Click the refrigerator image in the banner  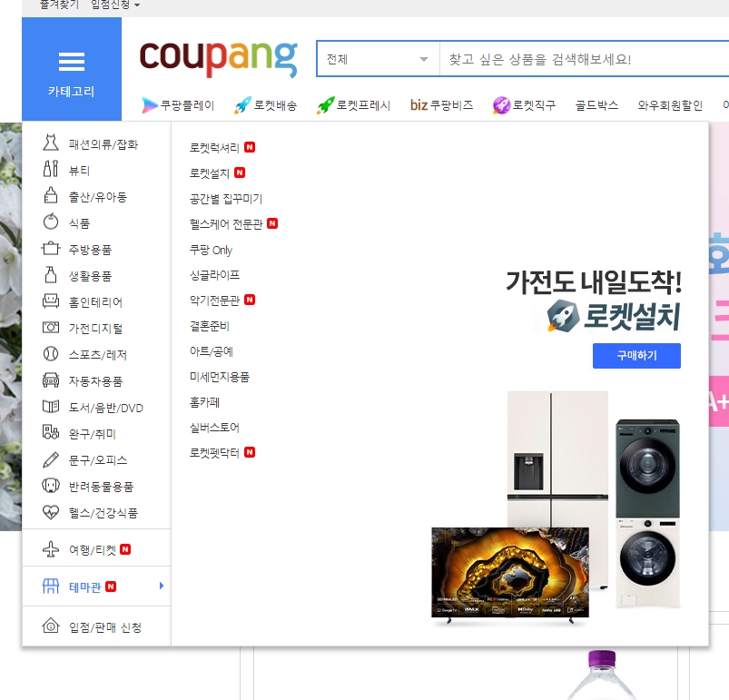[x=557, y=458]
